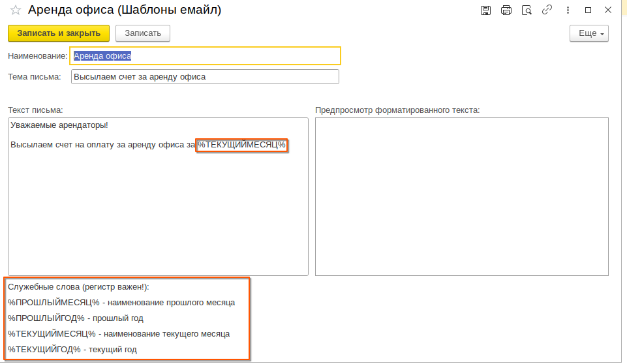Click the floppy disk save icon
The width and height of the screenshot is (627, 364).
(485, 10)
